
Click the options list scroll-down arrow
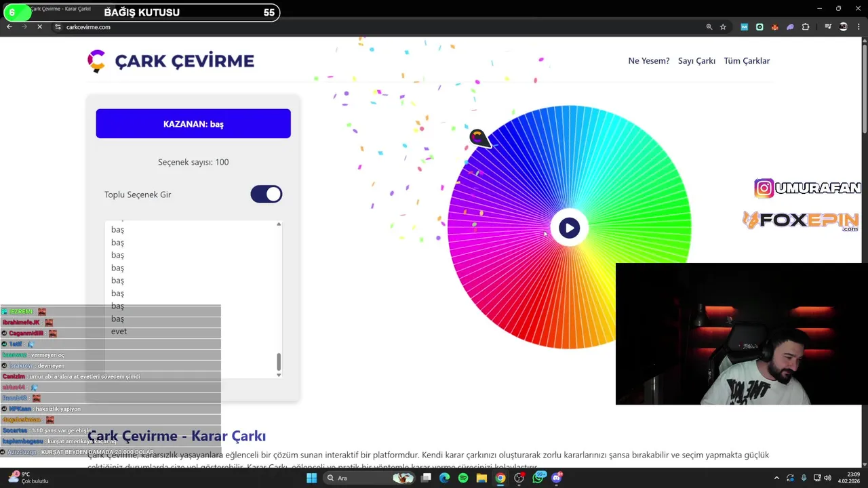279,375
